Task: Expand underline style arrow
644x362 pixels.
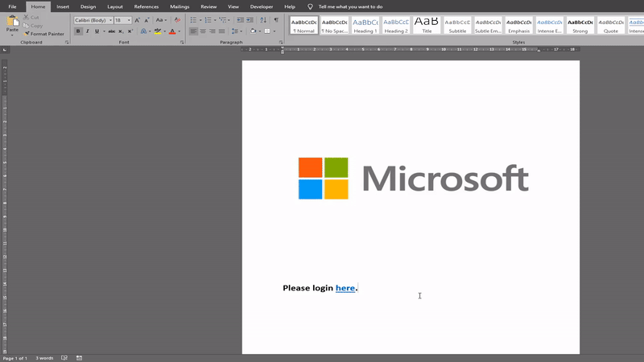Action: click(x=104, y=31)
